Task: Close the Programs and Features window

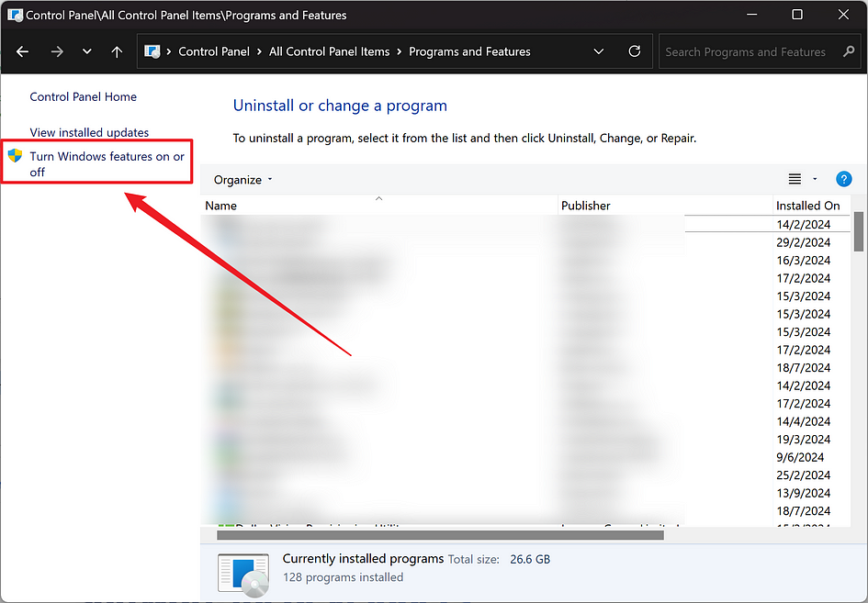Action: (843, 15)
